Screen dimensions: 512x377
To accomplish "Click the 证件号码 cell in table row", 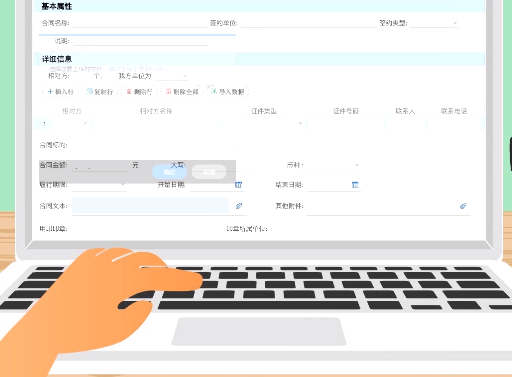I will [x=345, y=124].
